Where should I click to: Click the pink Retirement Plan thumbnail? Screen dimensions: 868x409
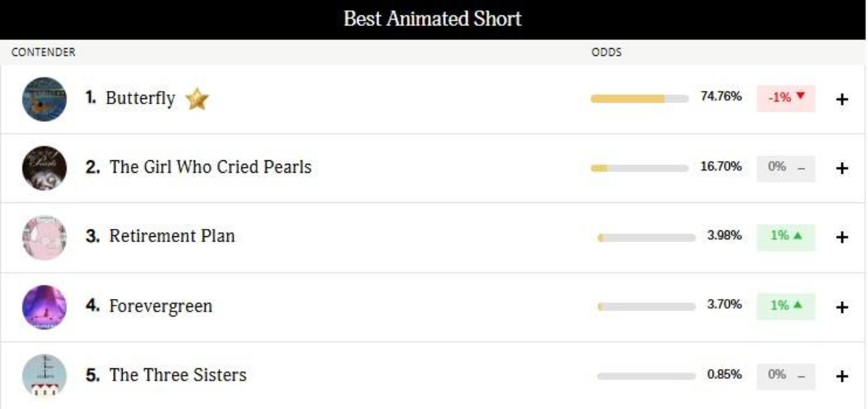[x=44, y=238]
